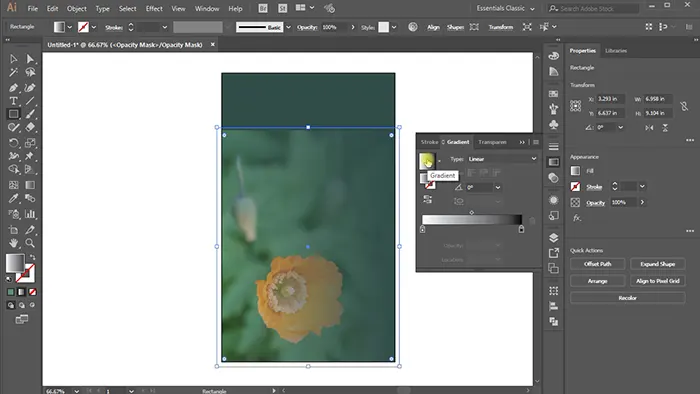Viewport: 700px width, 394px height.
Task: Toggle Flip Horizontal in Transform
Action: (x=650, y=128)
